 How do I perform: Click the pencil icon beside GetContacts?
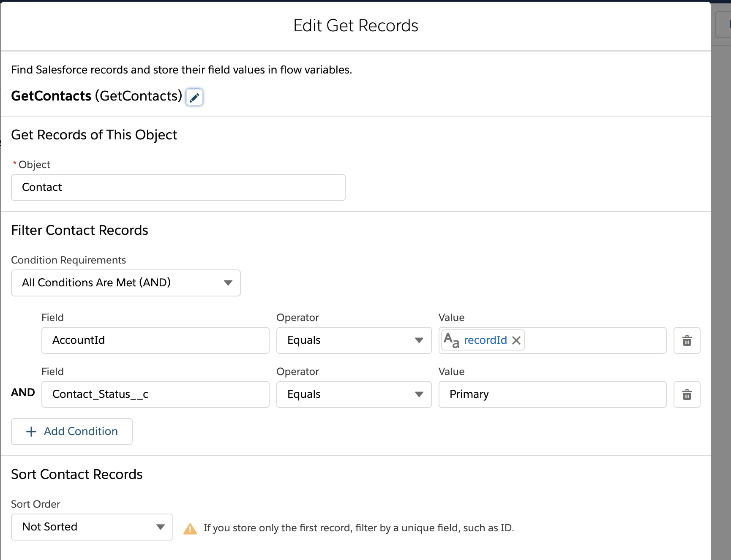[x=194, y=98]
